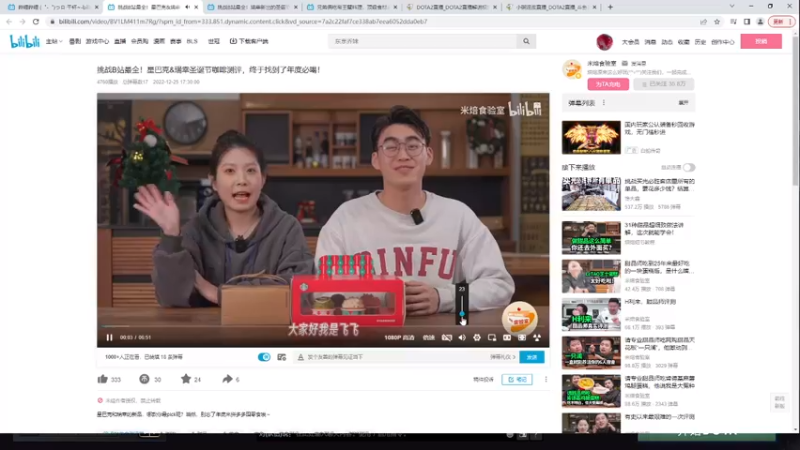
Task: Open the uploader's avatar on the right
Action: pyautogui.click(x=572, y=69)
